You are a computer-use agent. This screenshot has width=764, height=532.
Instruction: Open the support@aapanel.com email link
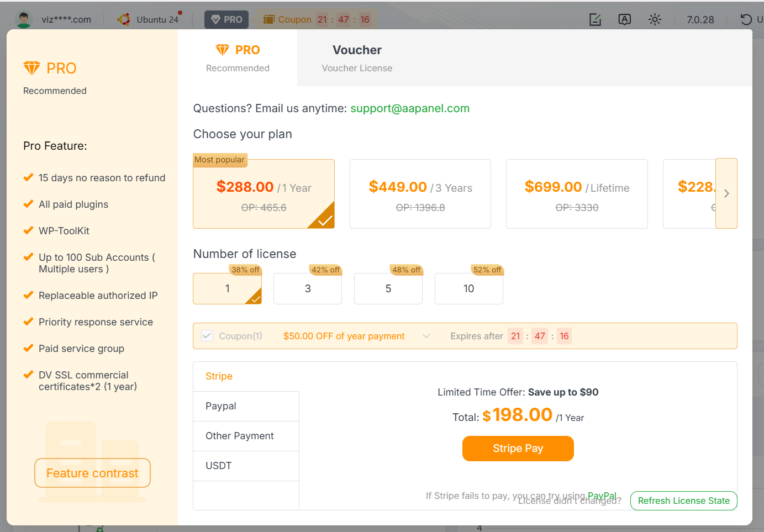pyautogui.click(x=410, y=108)
